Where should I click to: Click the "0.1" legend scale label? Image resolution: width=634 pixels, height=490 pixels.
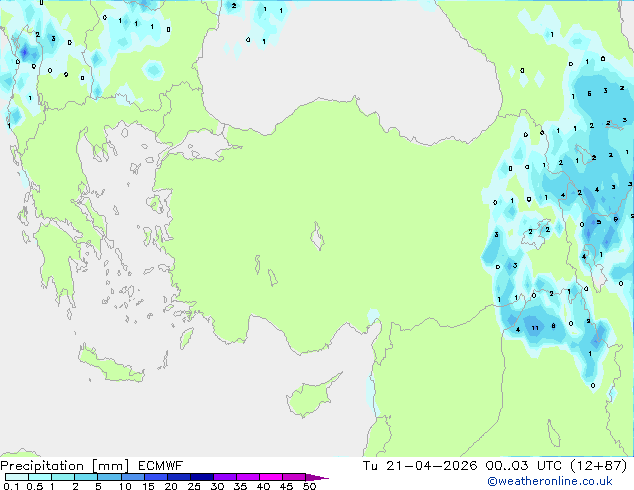click(x=11, y=486)
